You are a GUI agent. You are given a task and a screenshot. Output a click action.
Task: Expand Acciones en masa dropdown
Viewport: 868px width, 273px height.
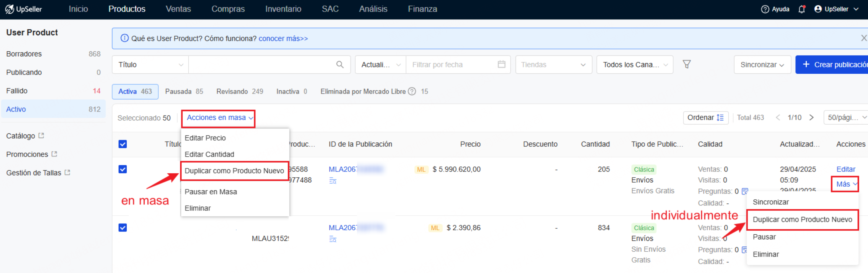[x=220, y=118]
